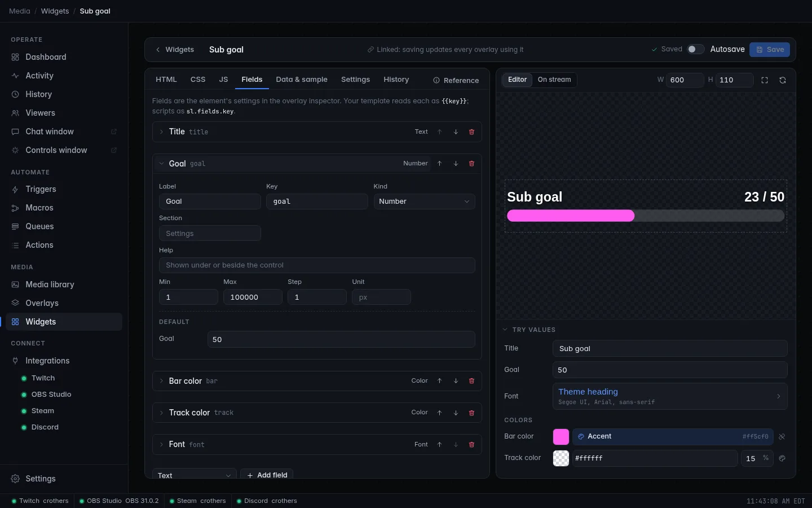
Task: Switch preview to On stream mode
Action: point(554,80)
